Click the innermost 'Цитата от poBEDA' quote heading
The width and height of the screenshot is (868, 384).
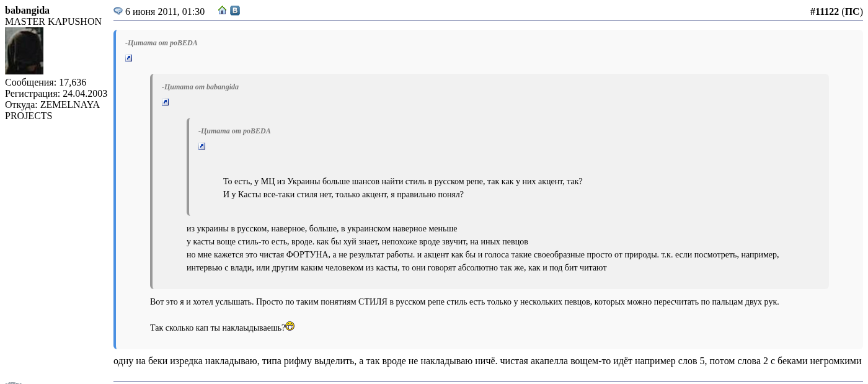coord(234,131)
